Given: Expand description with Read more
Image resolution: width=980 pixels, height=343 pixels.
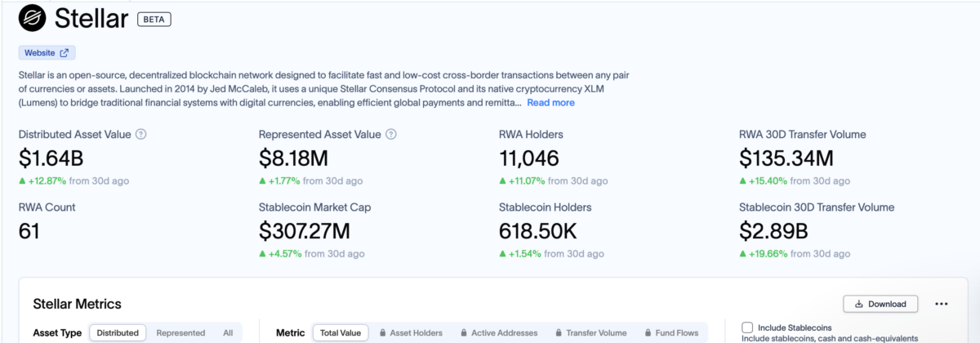Looking at the screenshot, I should pos(550,103).
